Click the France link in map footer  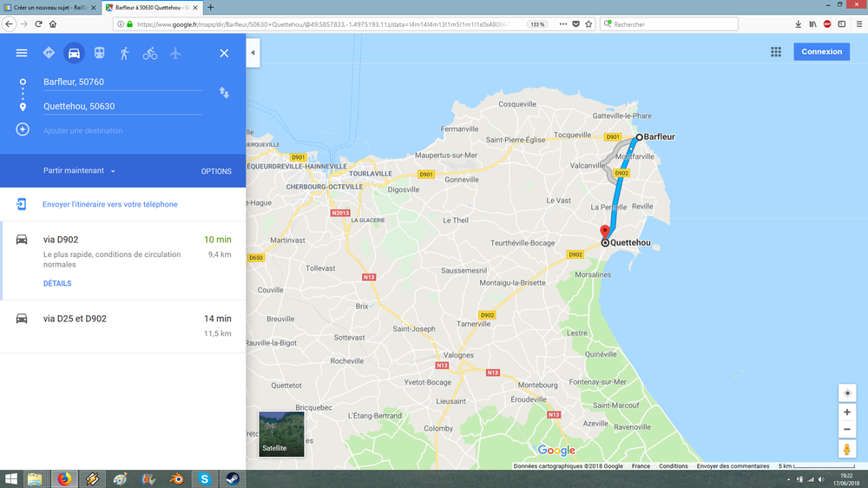641,465
